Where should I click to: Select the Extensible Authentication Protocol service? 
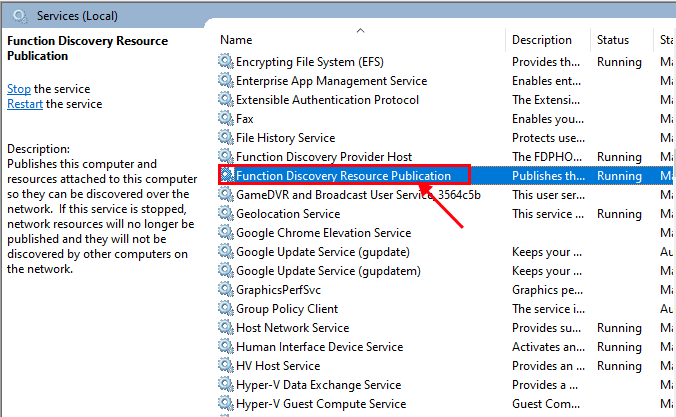pos(327,100)
